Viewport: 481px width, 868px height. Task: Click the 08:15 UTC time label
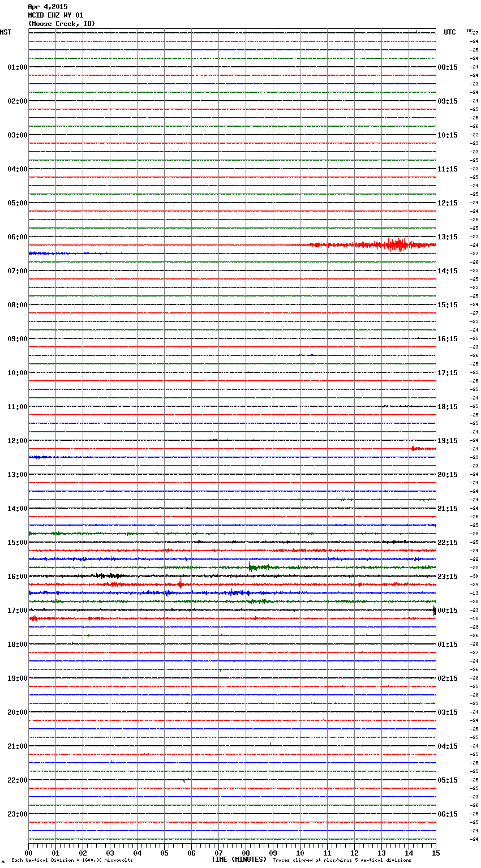click(448, 67)
